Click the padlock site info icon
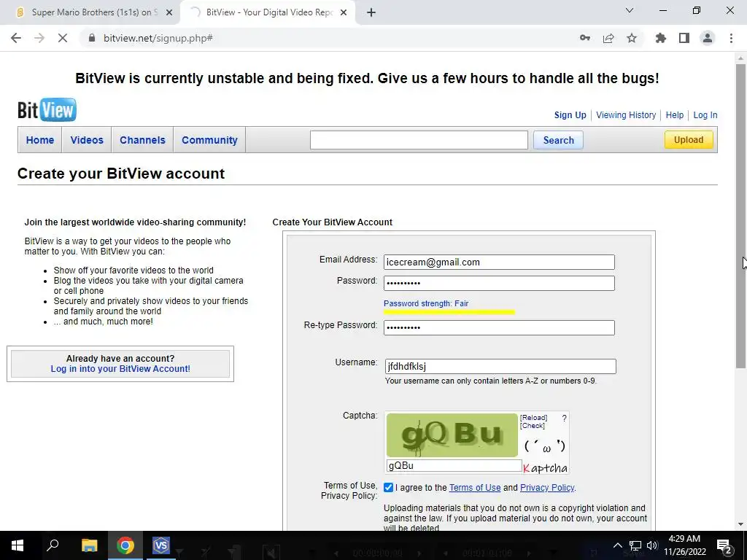The height and width of the screenshot is (560, 747). [x=92, y=38]
